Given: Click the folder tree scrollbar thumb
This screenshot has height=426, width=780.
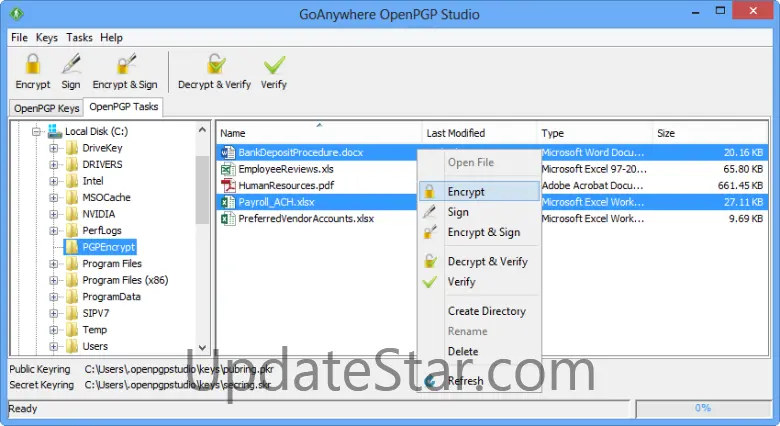Looking at the screenshot, I should 202,190.
